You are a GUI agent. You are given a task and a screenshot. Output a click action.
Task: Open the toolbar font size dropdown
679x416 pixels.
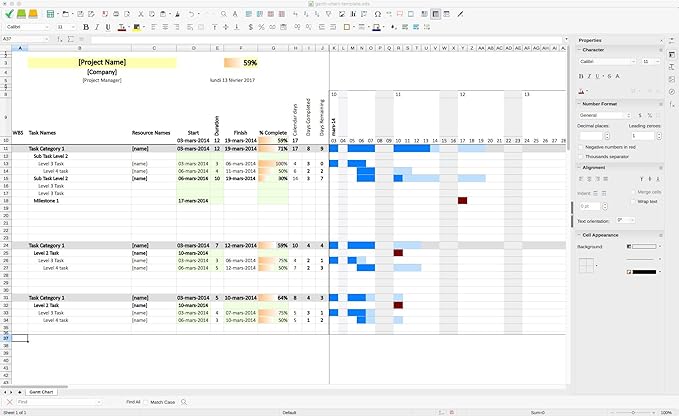(x=73, y=27)
